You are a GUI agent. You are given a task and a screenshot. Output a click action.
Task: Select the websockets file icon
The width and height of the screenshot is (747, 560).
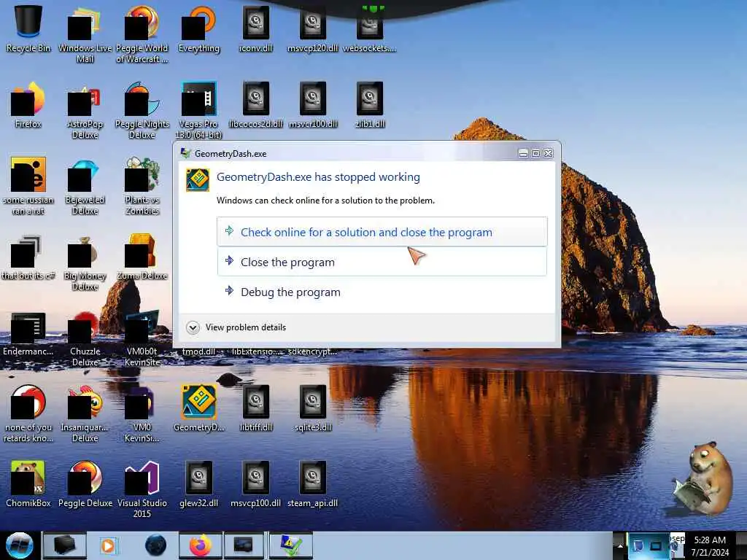(370, 28)
